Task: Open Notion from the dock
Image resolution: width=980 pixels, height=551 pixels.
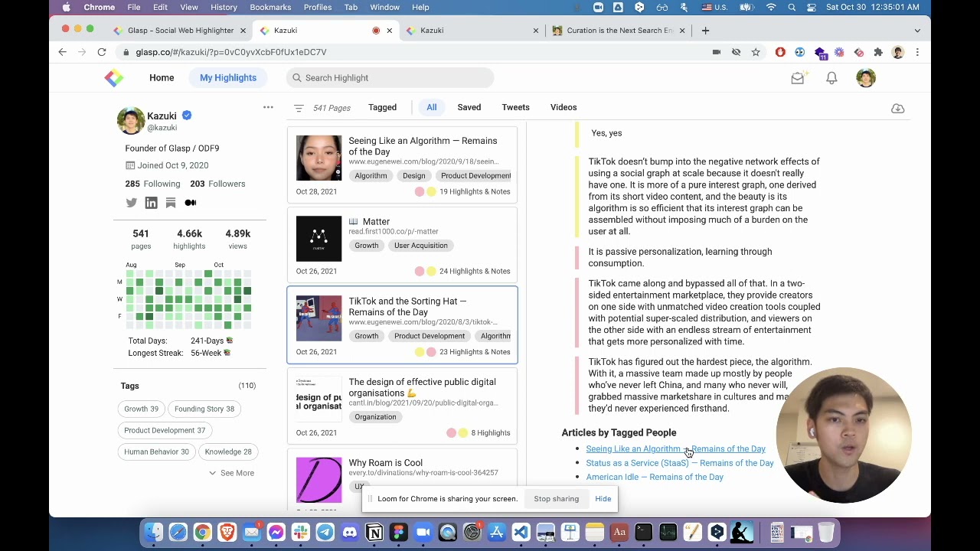Action: (x=374, y=532)
